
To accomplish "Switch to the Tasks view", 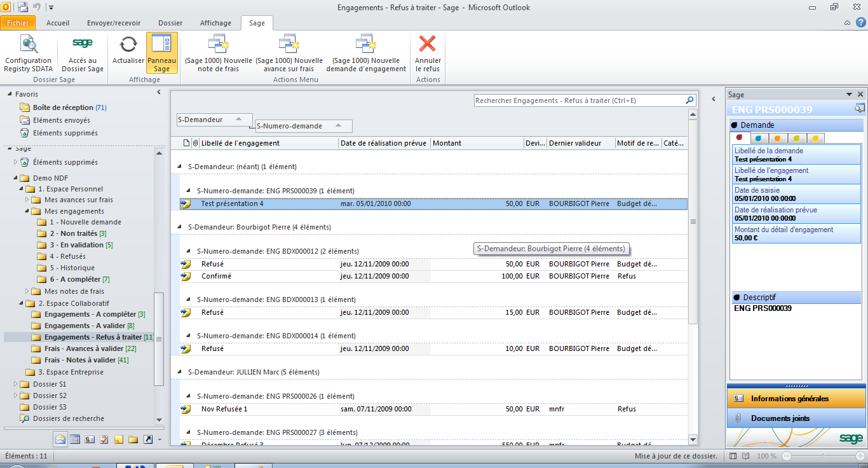I will point(104,439).
